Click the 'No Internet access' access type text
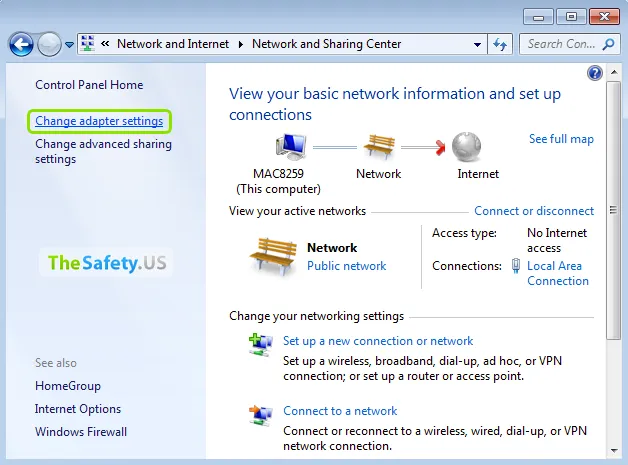This screenshot has width=628, height=465. pyautogui.click(x=557, y=240)
